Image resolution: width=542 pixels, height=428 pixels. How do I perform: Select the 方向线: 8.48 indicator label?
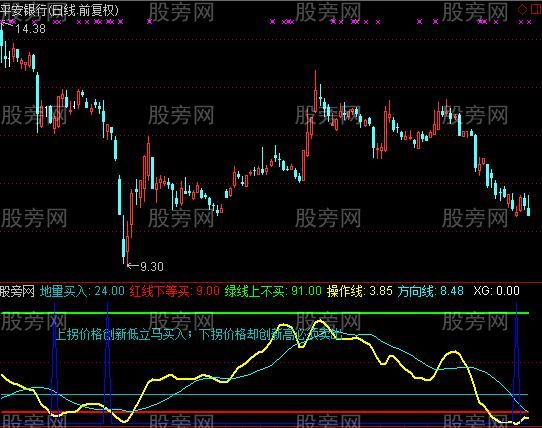coord(430,291)
